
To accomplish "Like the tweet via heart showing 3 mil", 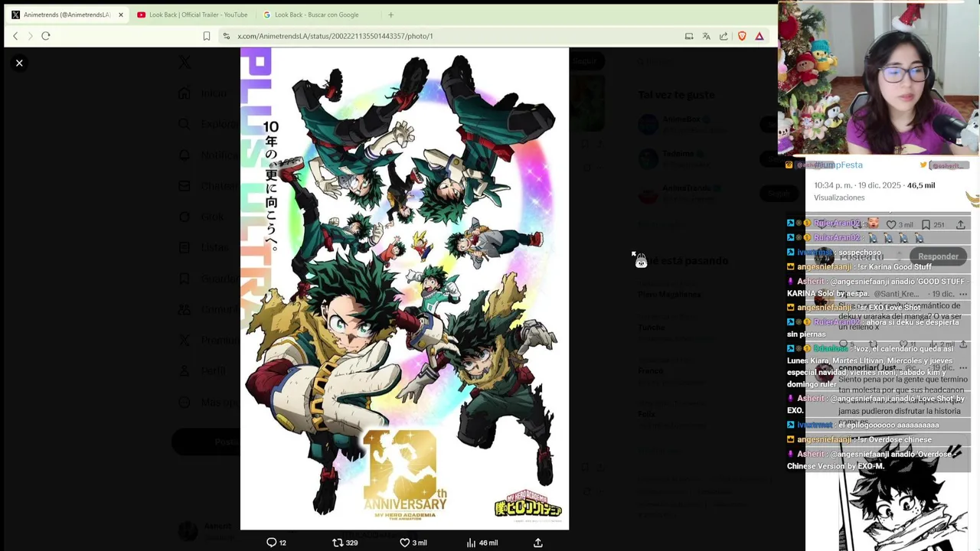I will 899,224.
